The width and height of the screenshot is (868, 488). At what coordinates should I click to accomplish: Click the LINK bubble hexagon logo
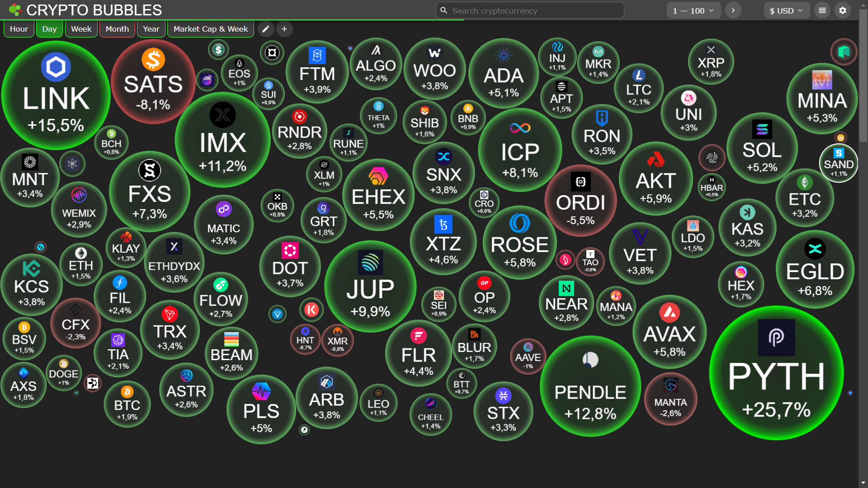56,67
